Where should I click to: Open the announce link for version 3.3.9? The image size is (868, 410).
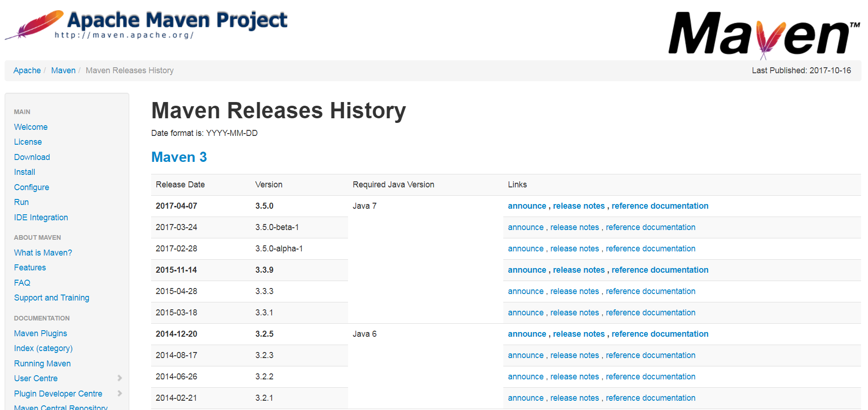527,270
